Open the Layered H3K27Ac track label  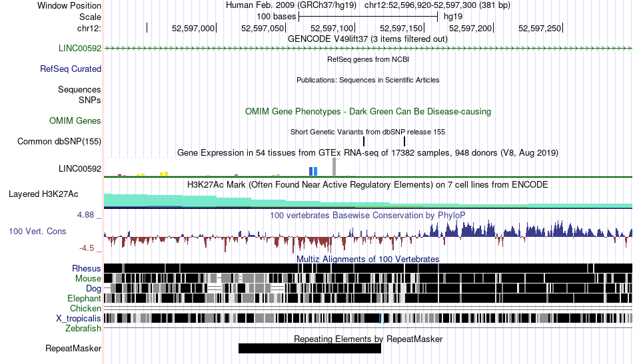coord(43,194)
